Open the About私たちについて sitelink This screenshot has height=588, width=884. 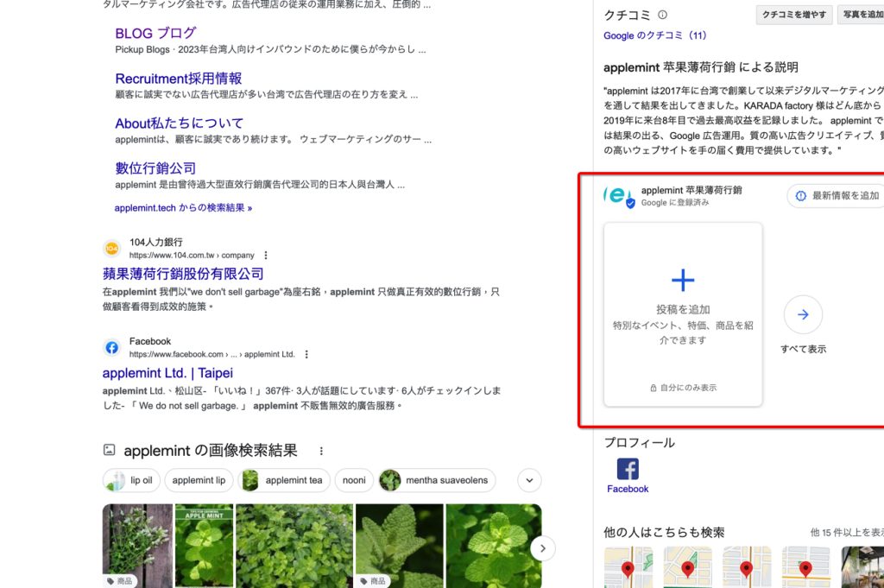(x=180, y=123)
